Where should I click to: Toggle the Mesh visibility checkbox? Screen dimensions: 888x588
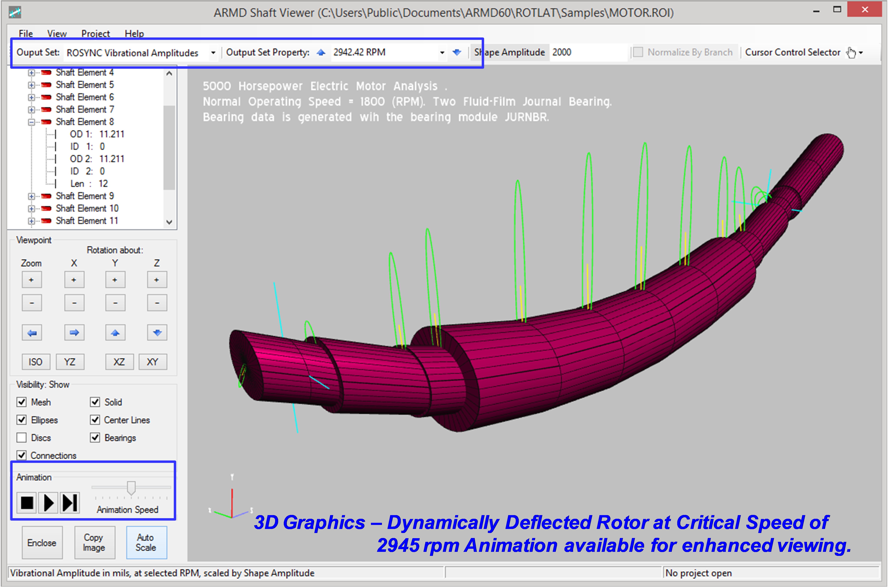tap(21, 402)
